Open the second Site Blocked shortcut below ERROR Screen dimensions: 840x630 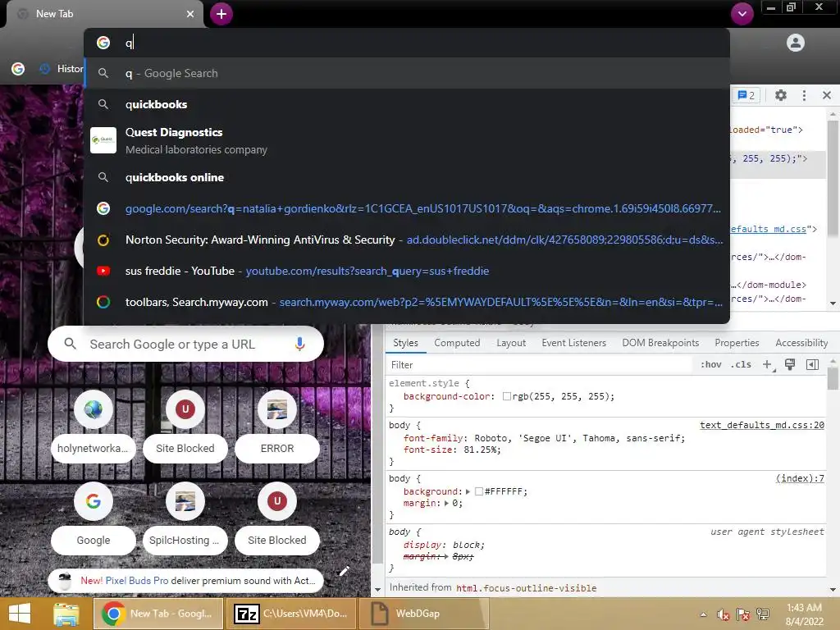(x=277, y=518)
